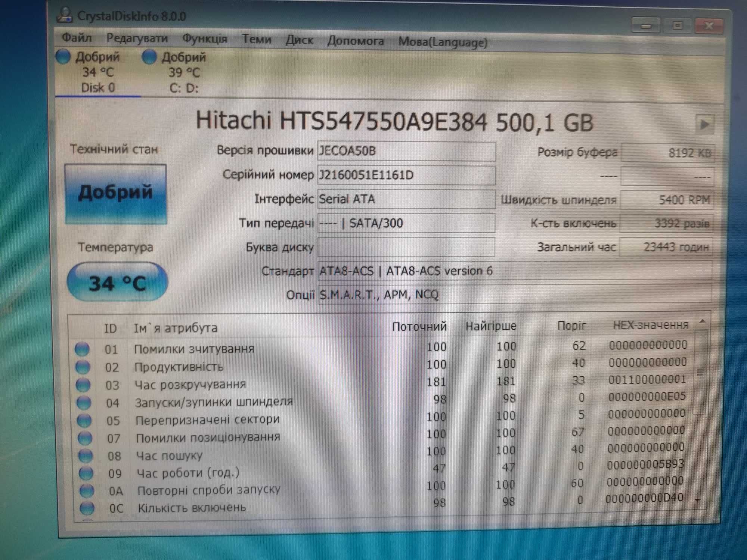Click the blue status orb for Disk 0
This screenshot has width=747, height=560.
pos(63,57)
